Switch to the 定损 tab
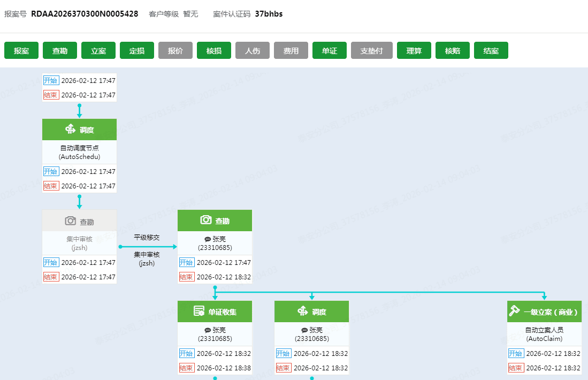The height and width of the screenshot is (380, 588). click(137, 50)
